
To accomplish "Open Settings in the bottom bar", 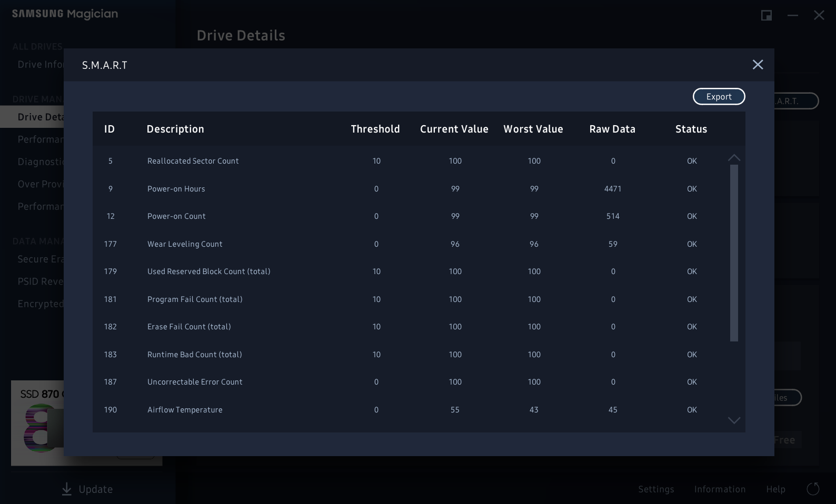I will 656,489.
